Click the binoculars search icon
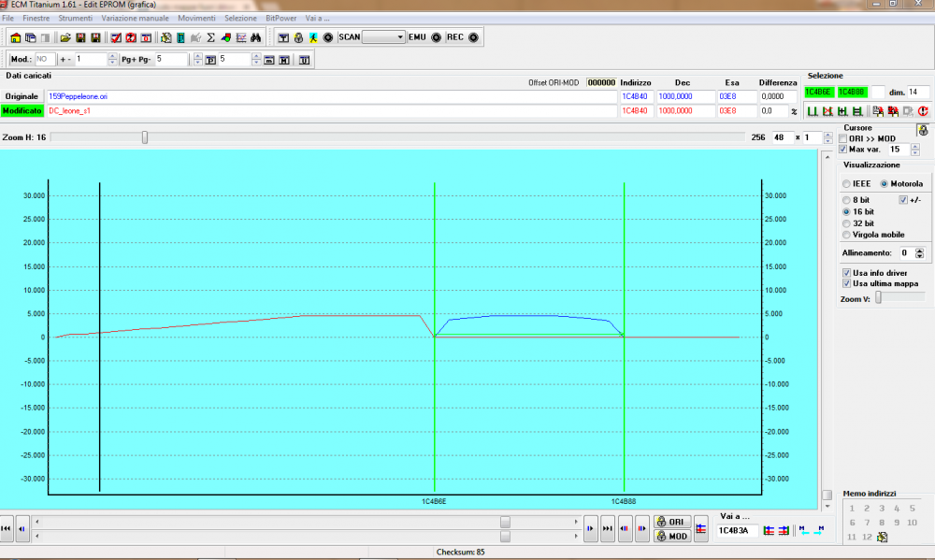Screen dimensions: 935x560 click(255, 37)
